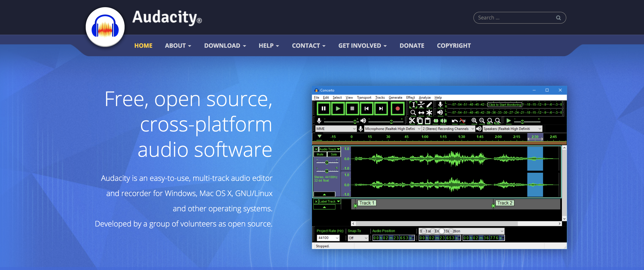Click the DONATE link
Viewport: 644px width, 270px height.
click(x=412, y=46)
